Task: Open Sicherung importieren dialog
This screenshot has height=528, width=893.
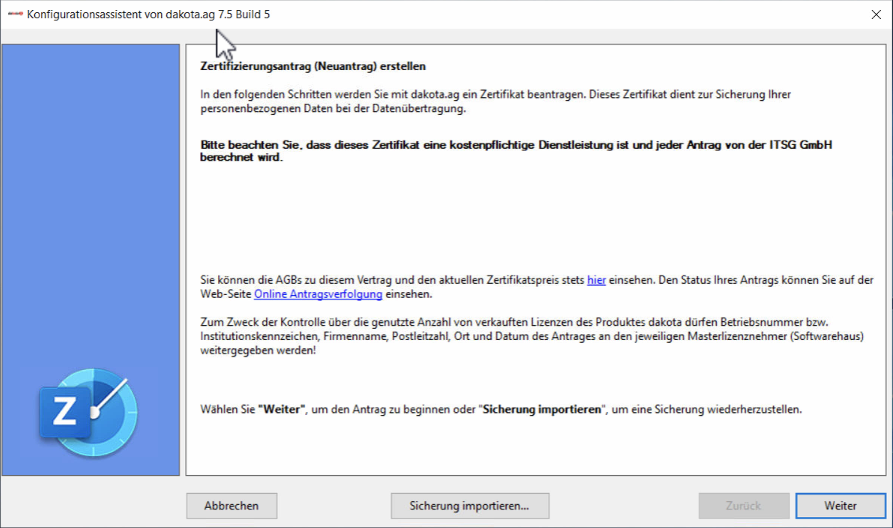Action: click(x=470, y=506)
